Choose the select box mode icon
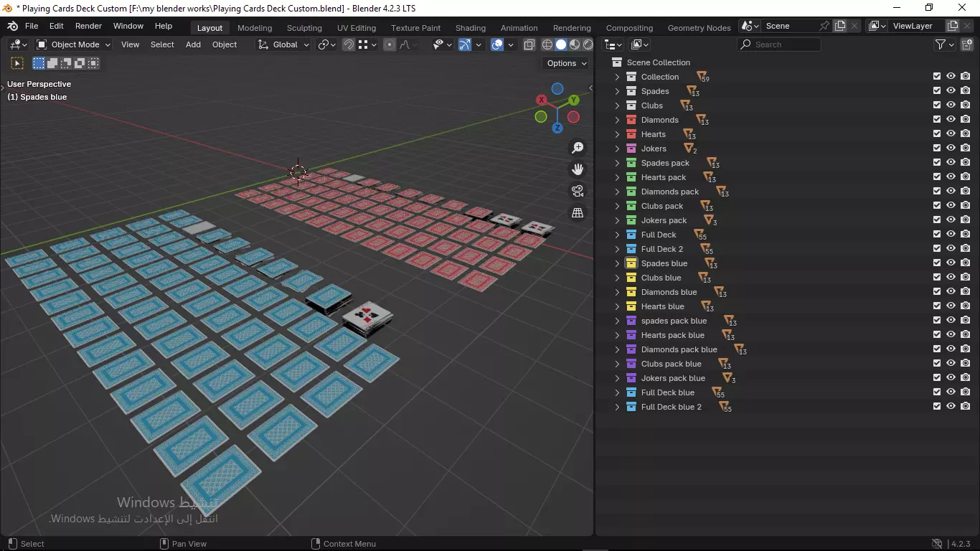Screen dimensions: 980x551 pos(39,63)
